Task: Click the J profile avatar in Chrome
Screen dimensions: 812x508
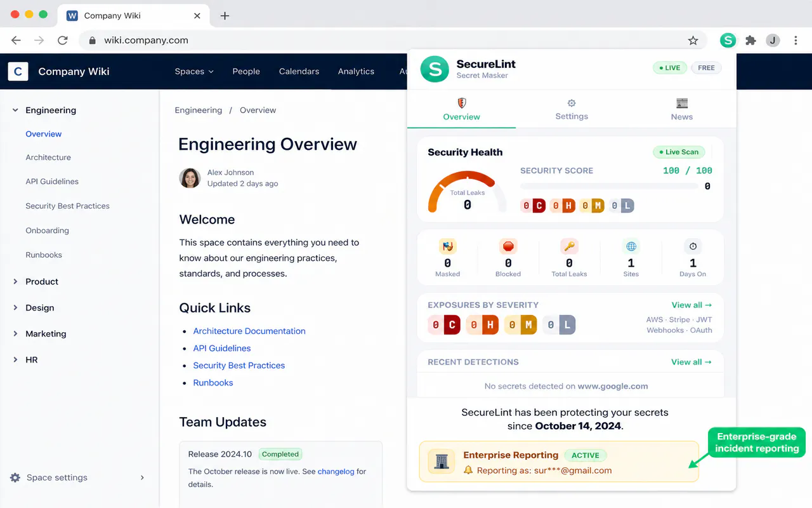Action: 772,40
